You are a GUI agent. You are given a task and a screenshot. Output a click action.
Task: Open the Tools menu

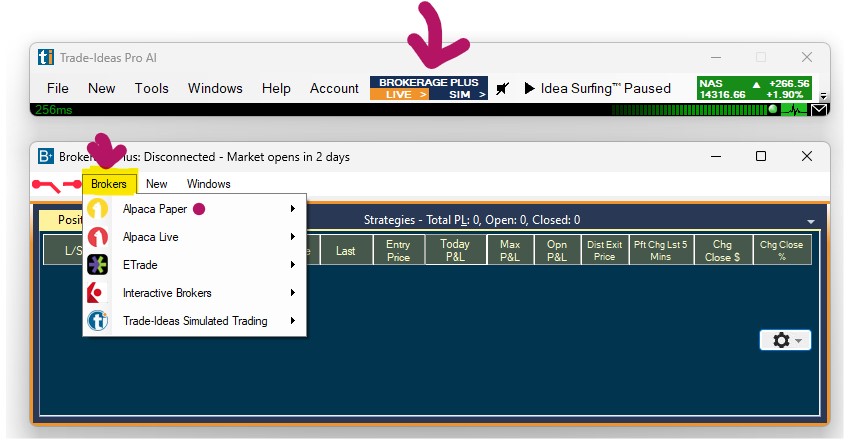pyautogui.click(x=152, y=88)
